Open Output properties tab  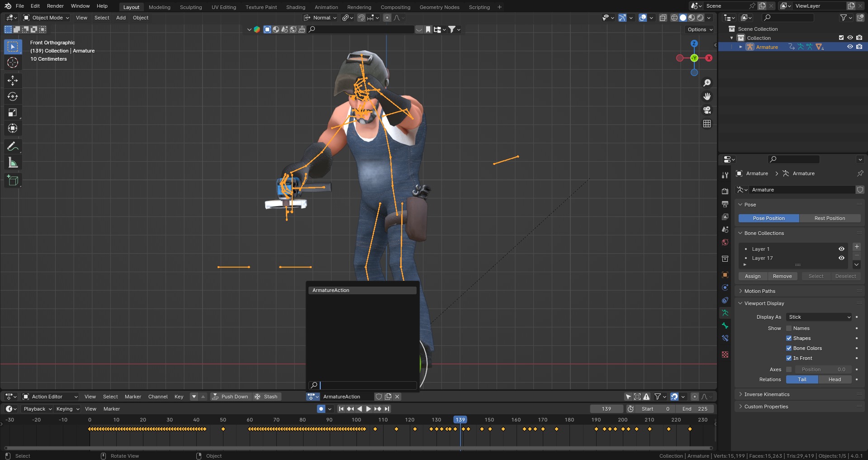(725, 204)
